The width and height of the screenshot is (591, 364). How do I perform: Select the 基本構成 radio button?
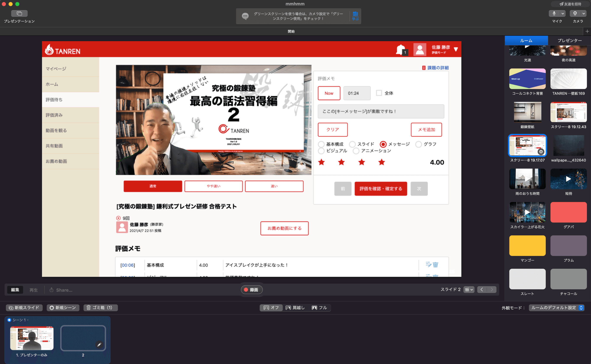point(321,144)
